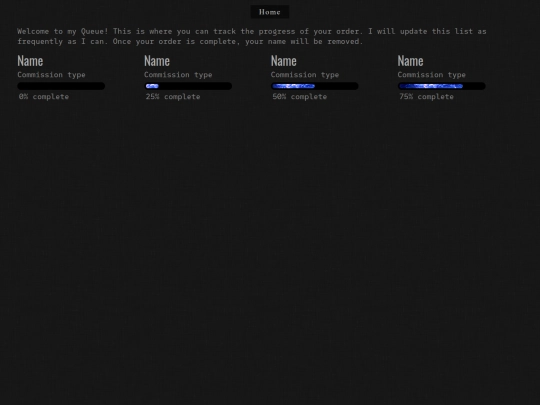Open the Home button at top
This screenshot has width=540, height=405.
click(x=270, y=12)
